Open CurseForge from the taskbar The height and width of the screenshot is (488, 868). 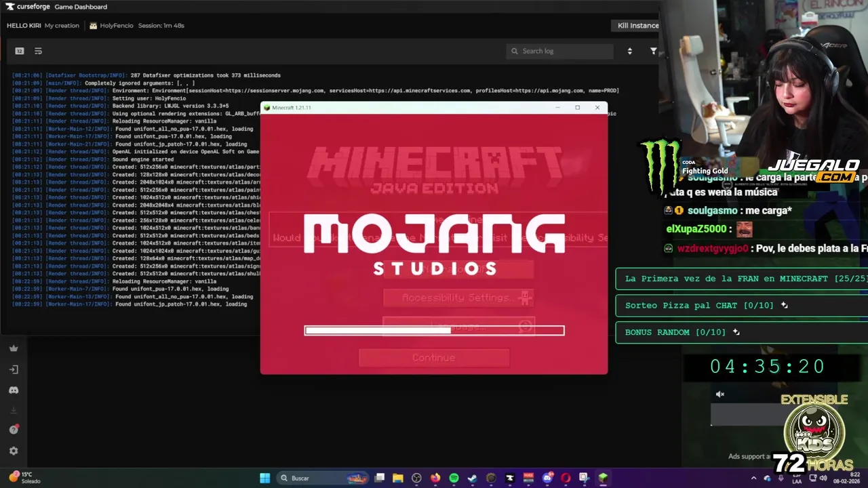point(510,478)
